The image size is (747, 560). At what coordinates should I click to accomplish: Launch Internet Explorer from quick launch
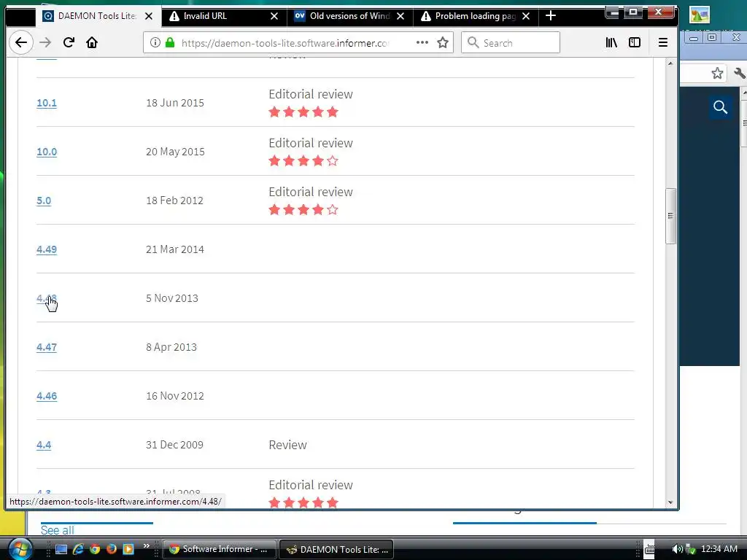(78, 549)
